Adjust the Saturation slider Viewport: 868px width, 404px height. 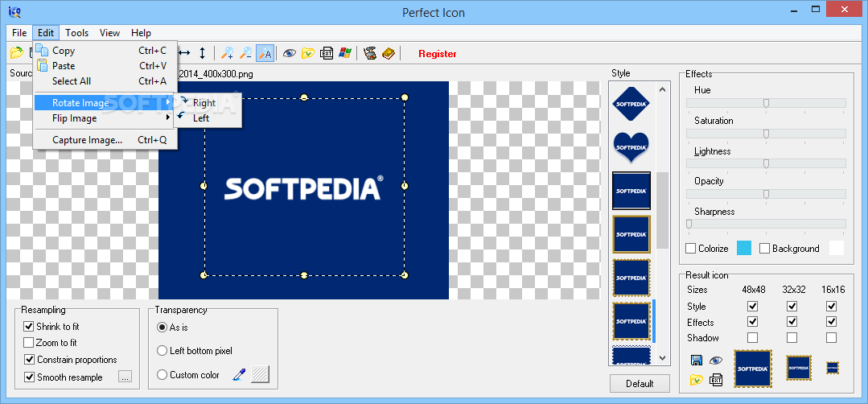pos(766,134)
